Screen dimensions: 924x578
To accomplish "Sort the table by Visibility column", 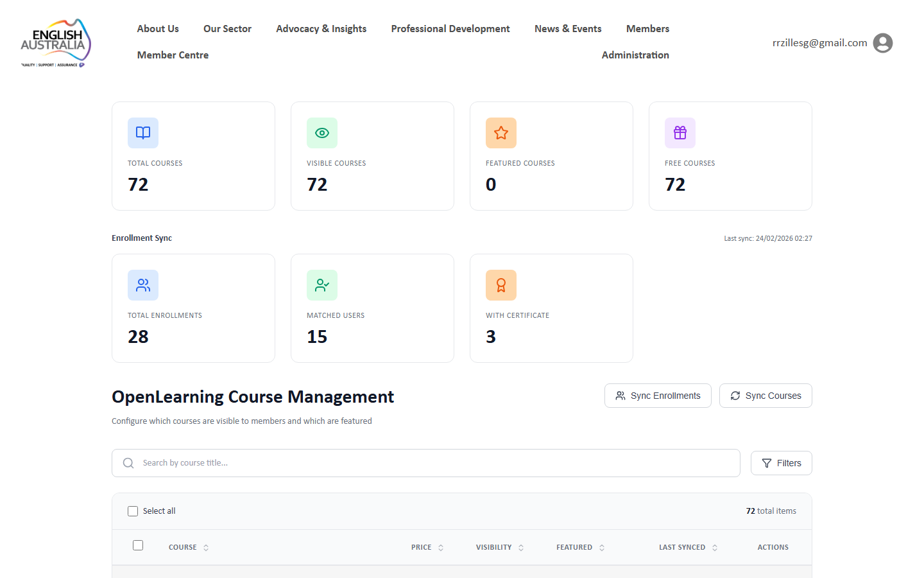I will tap(500, 547).
